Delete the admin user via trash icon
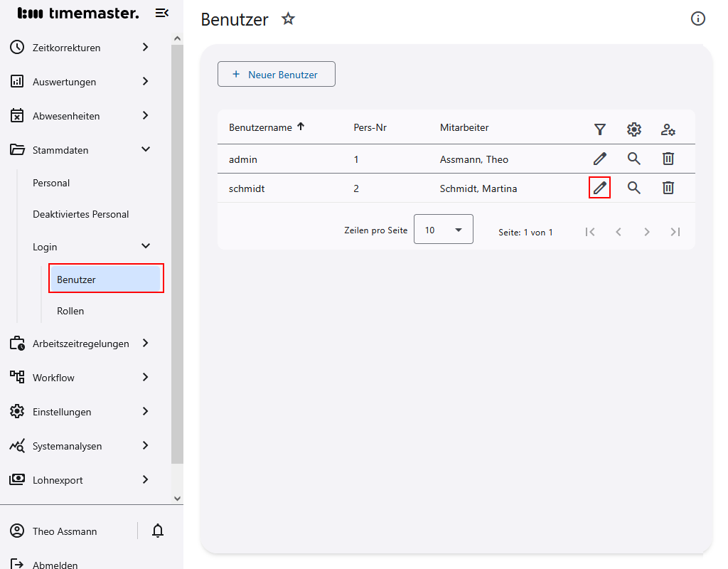The height and width of the screenshot is (569, 728). pos(668,159)
